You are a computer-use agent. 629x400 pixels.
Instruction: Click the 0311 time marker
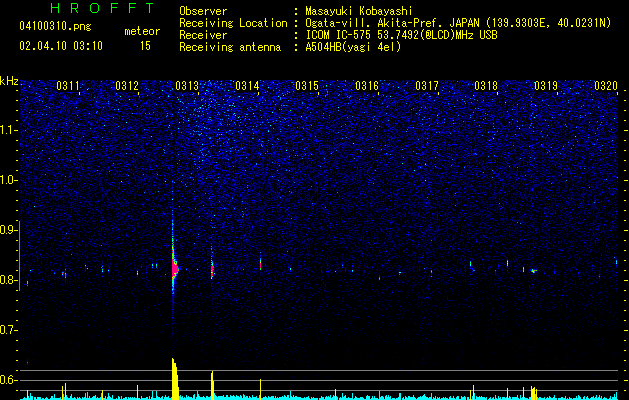pyautogui.click(x=68, y=85)
